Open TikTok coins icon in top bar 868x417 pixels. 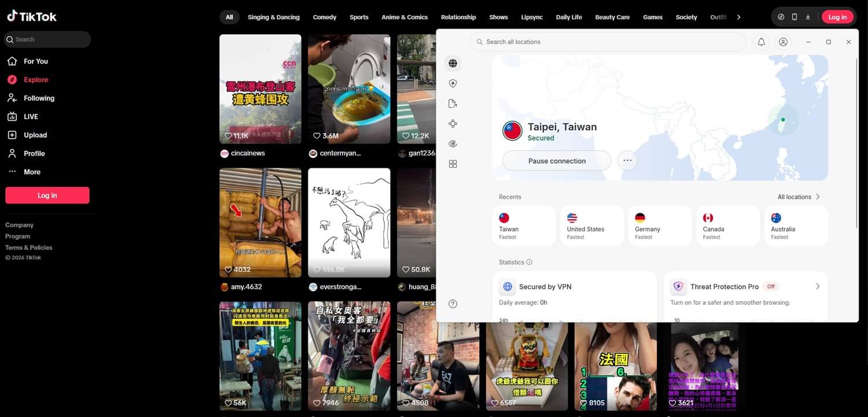tap(781, 17)
